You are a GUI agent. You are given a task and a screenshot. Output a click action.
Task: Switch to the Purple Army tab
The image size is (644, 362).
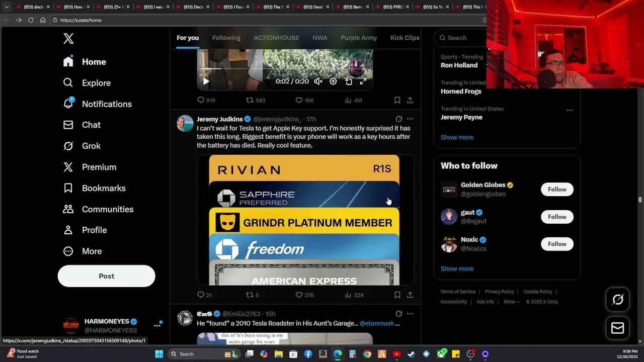pos(359,38)
